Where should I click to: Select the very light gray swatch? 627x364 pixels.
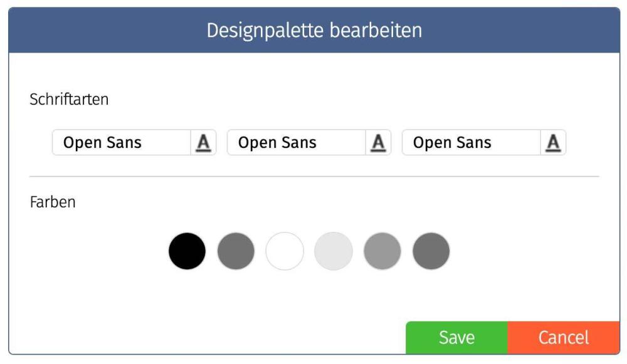334,251
